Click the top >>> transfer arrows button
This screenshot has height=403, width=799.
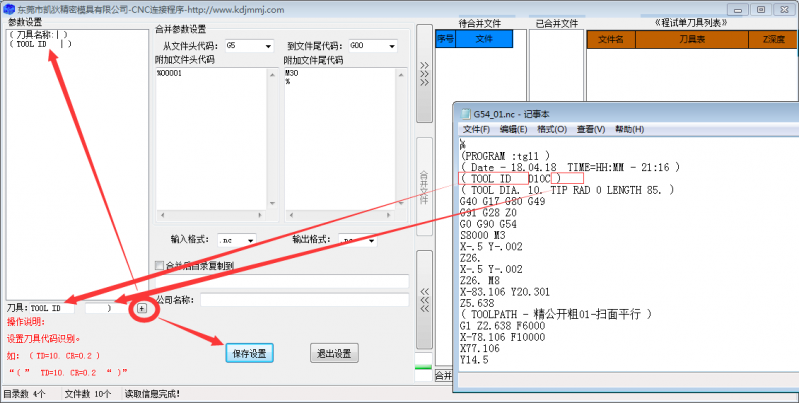[x=424, y=78]
